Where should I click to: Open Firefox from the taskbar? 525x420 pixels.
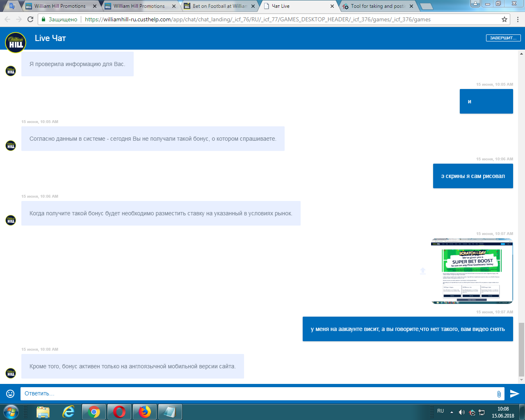click(145, 412)
